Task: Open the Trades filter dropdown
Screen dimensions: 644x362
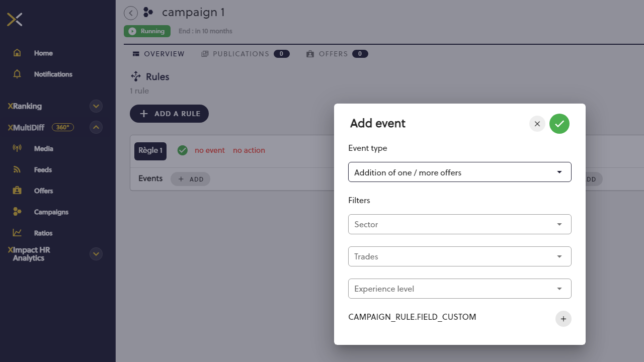Action: pos(460,256)
